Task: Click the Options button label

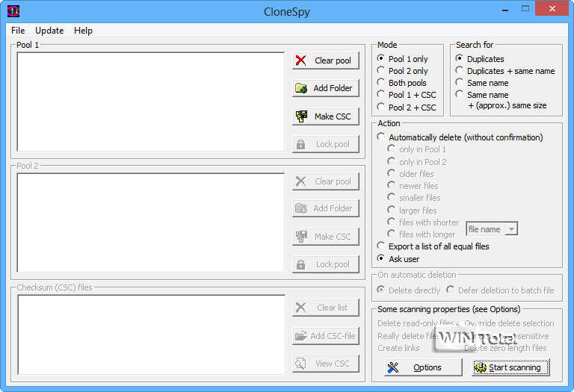Action: [x=428, y=367]
